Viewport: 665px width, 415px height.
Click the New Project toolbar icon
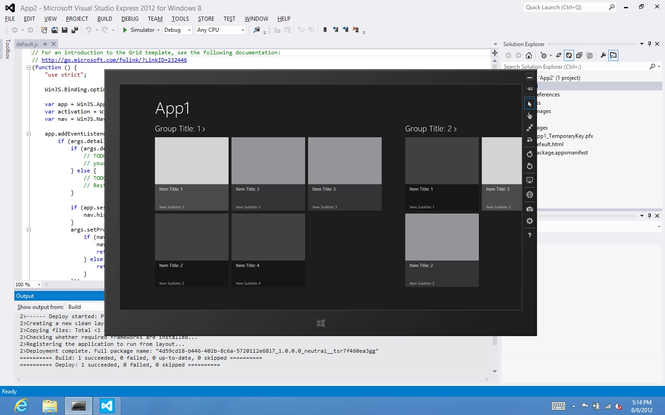pyautogui.click(x=44, y=30)
